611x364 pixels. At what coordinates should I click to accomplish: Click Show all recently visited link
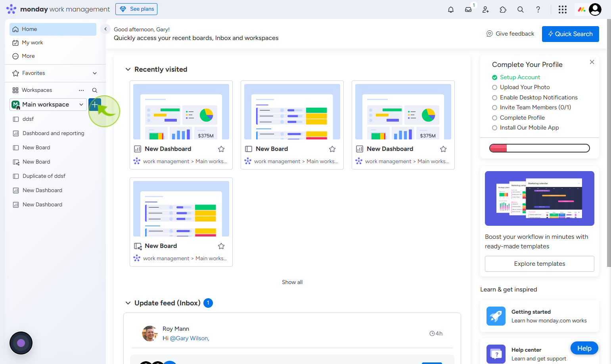[292, 282]
